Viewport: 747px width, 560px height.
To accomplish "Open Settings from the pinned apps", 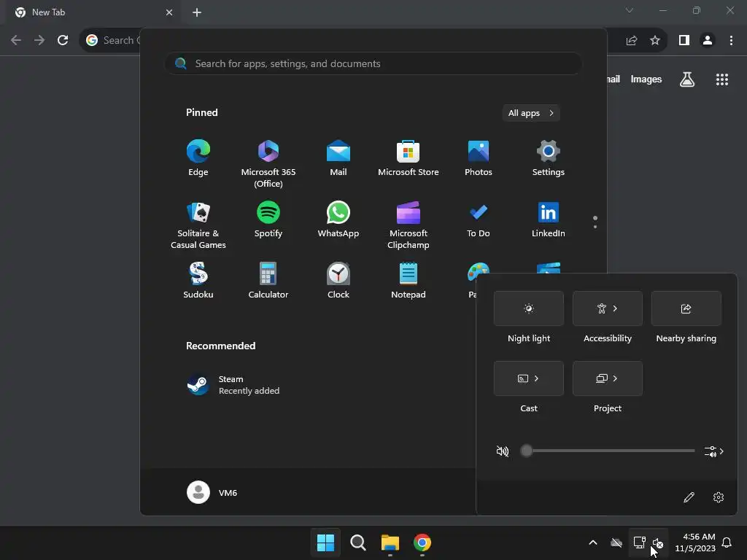I will (x=549, y=158).
